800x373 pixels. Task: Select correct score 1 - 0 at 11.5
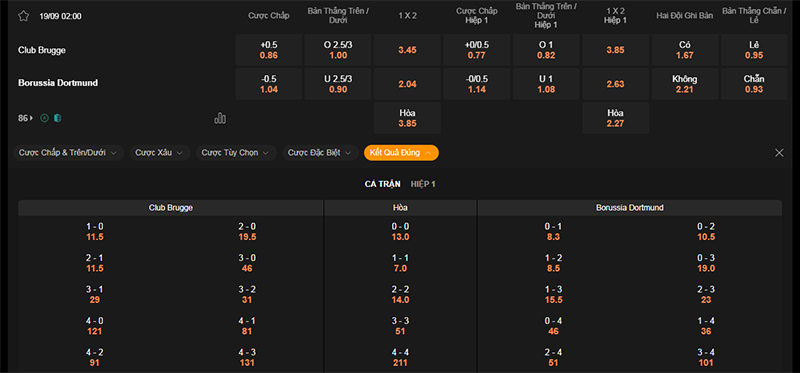[x=95, y=232]
